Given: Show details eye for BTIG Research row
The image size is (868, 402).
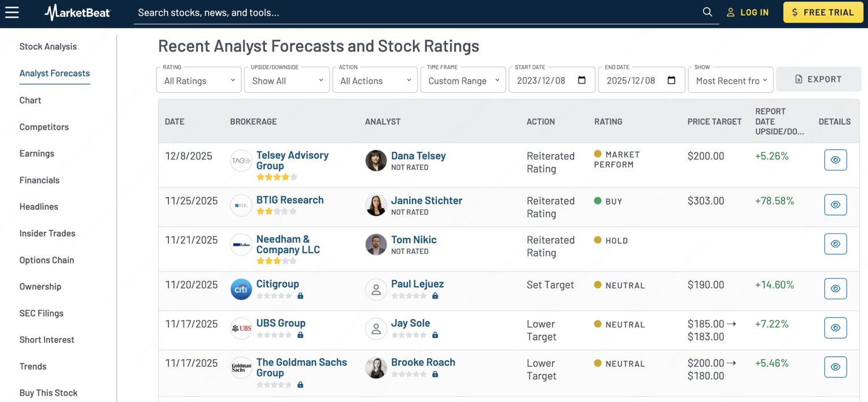Looking at the screenshot, I should coord(835,204).
